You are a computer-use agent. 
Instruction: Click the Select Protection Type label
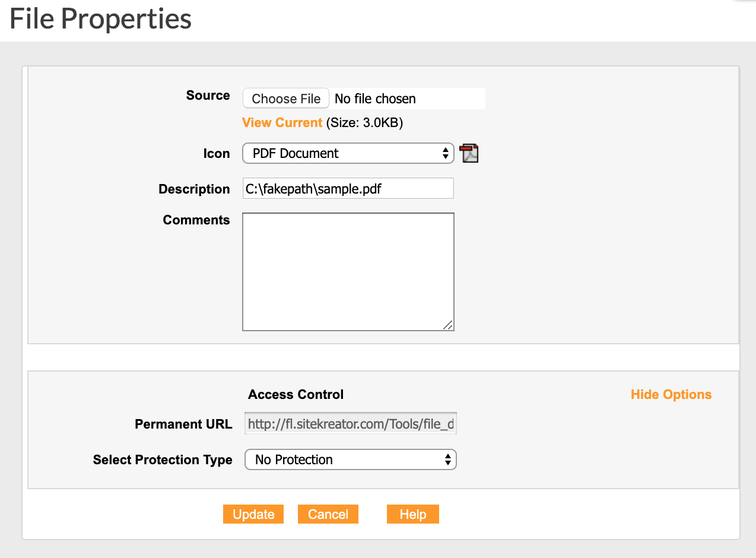(x=163, y=460)
